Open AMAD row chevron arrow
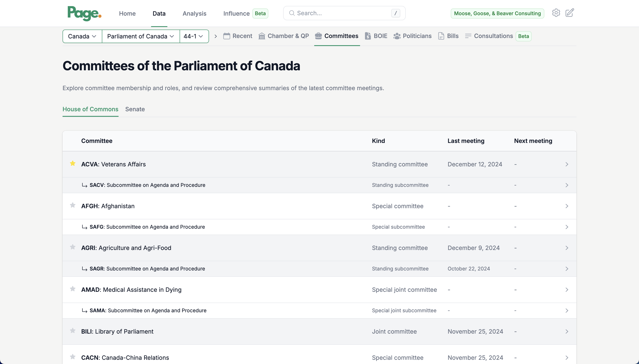 tap(567, 289)
